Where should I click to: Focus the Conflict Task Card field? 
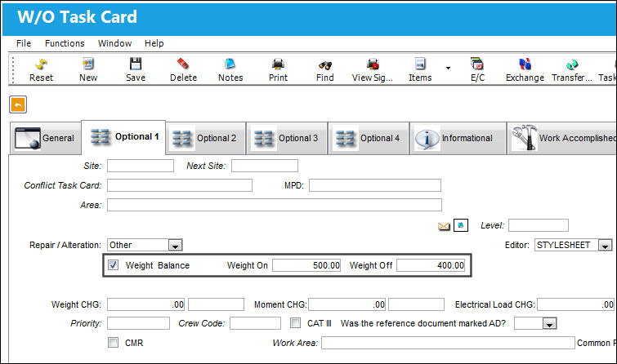pyautogui.click(x=180, y=185)
